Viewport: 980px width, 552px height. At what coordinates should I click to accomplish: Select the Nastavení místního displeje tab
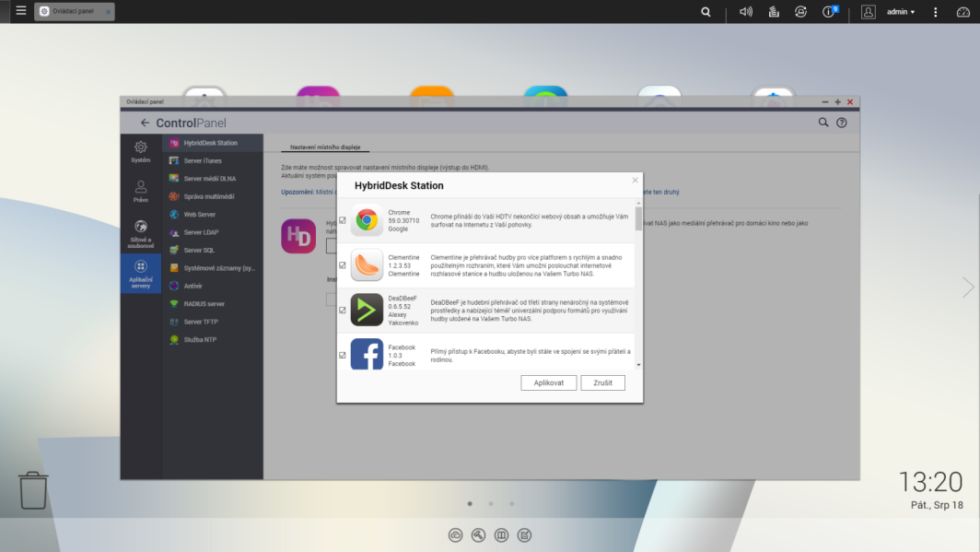click(x=325, y=147)
